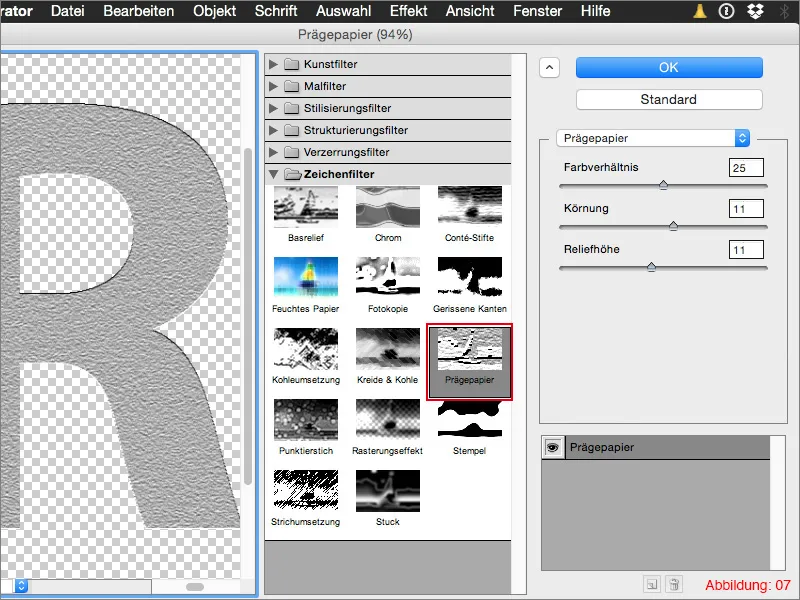Adjust the Farbverhältnis slider
This screenshot has width=800, height=600.
(663, 186)
